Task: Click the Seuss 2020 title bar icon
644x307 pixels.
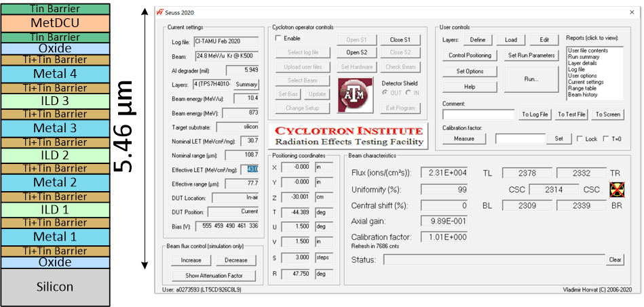Action: click(x=159, y=13)
